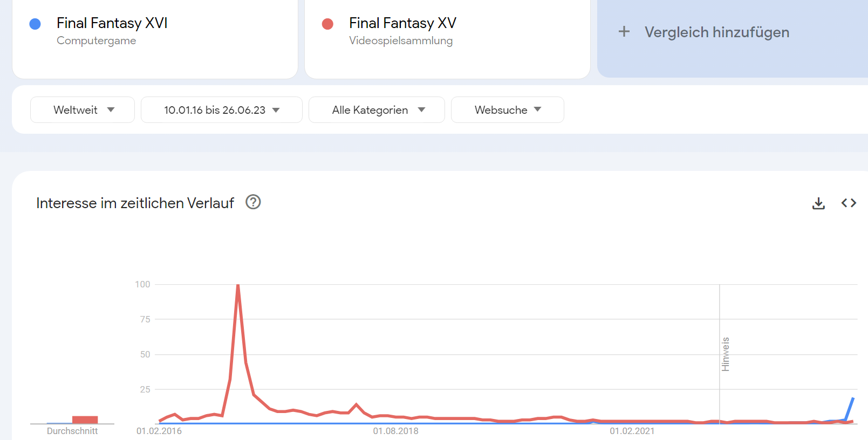Edit the Final Fantasy XVI search term
Screen dimensions: 868x440
click(x=112, y=23)
